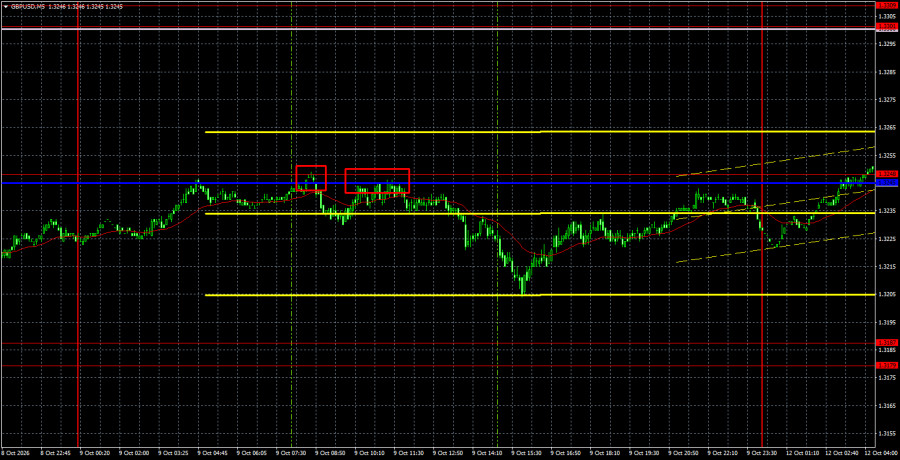Click the 9 Oct 10:10 time label

tap(370, 453)
